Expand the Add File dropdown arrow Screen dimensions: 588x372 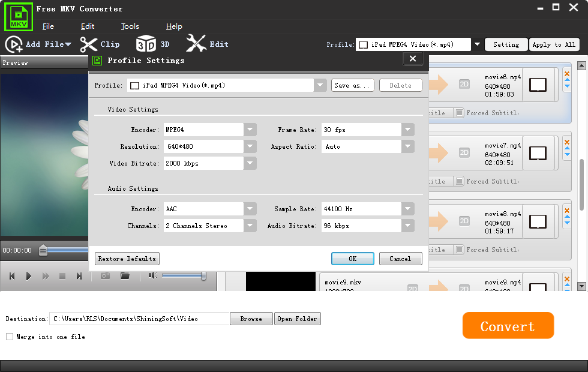pos(68,44)
